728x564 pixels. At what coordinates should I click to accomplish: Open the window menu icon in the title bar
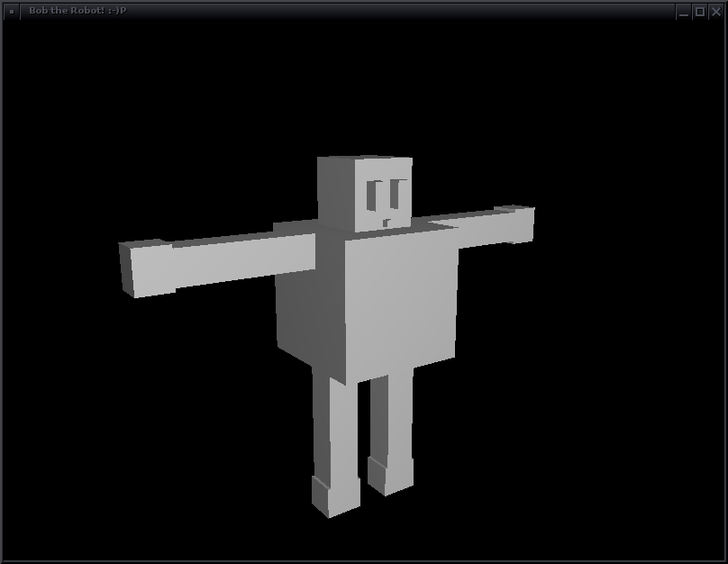[12, 11]
